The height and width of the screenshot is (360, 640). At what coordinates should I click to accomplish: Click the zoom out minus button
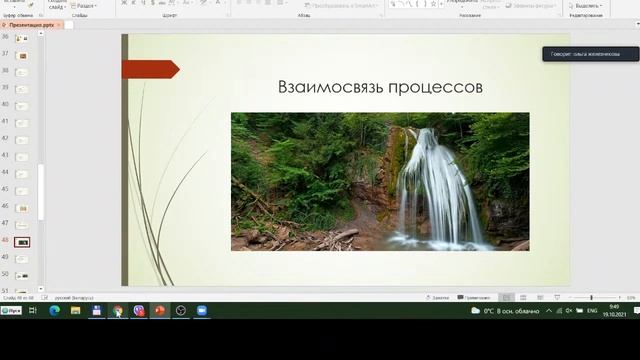570,298
